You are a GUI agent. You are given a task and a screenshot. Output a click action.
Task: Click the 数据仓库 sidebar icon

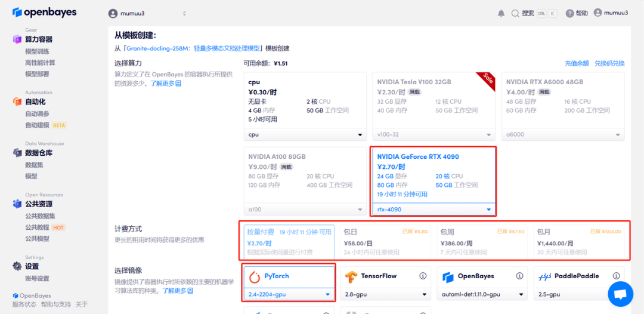(17, 153)
